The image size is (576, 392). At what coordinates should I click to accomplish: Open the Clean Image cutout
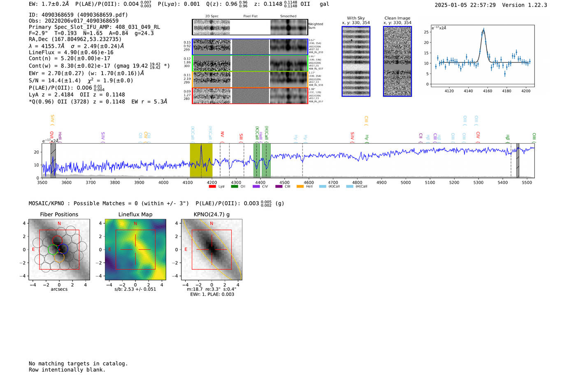(397, 61)
